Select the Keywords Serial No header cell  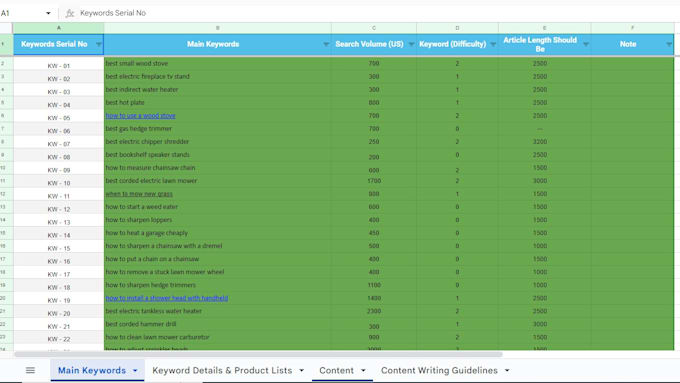59,44
